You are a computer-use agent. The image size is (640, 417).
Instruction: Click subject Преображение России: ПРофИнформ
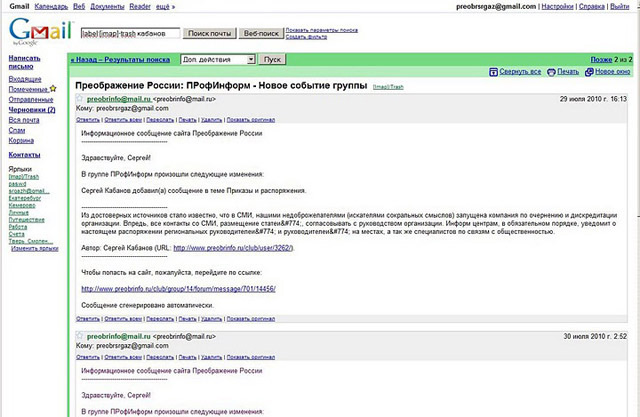221,85
